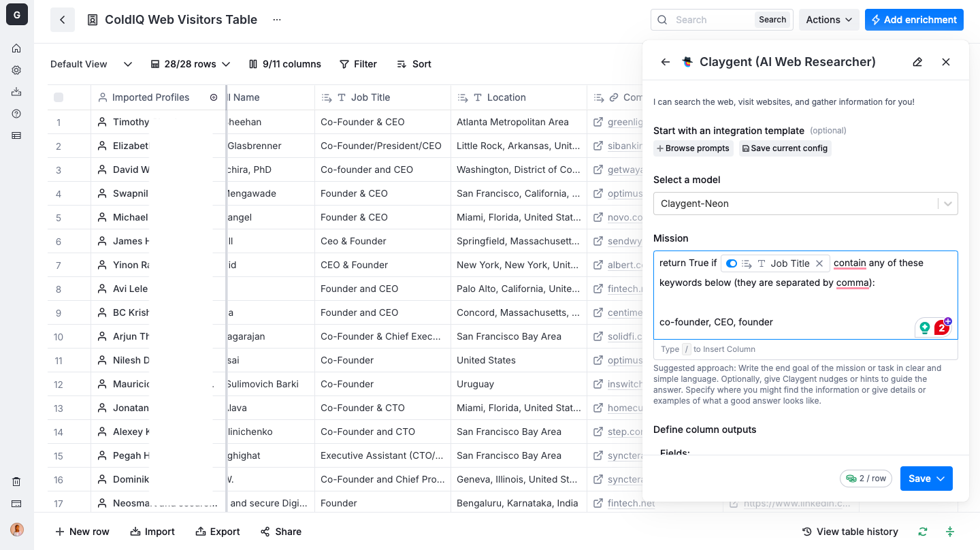Open the settings gear in sidebar

tap(16, 70)
